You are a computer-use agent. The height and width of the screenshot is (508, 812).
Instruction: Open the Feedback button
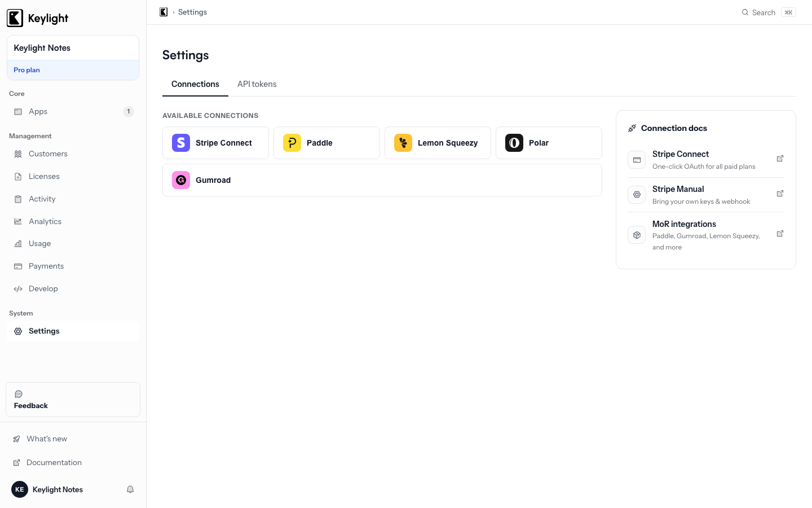tap(73, 400)
